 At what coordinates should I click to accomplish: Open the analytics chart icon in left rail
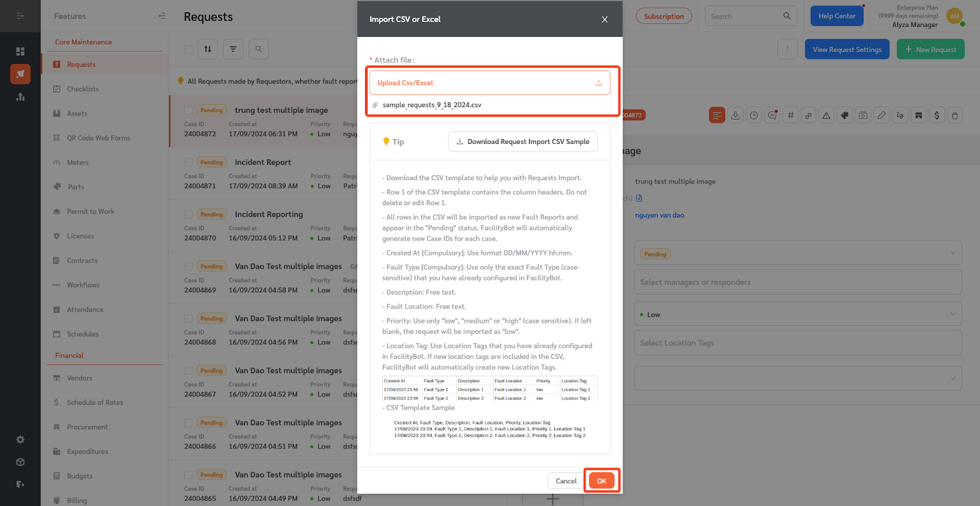point(20,97)
